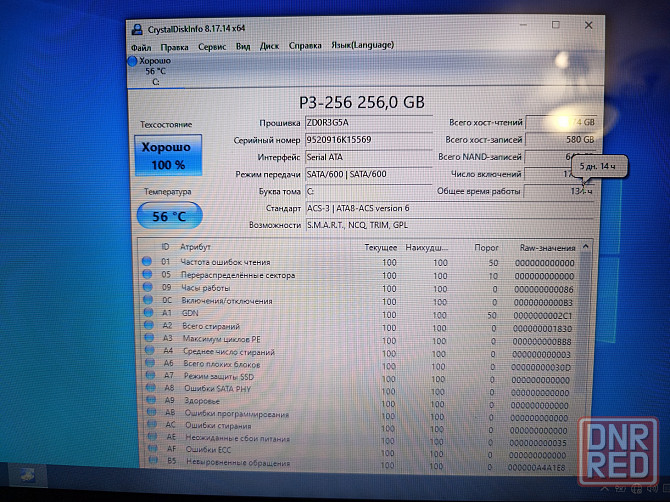The width and height of the screenshot is (670, 502).
Task: Click the Стандарт field ACS-3
Action: point(450,208)
